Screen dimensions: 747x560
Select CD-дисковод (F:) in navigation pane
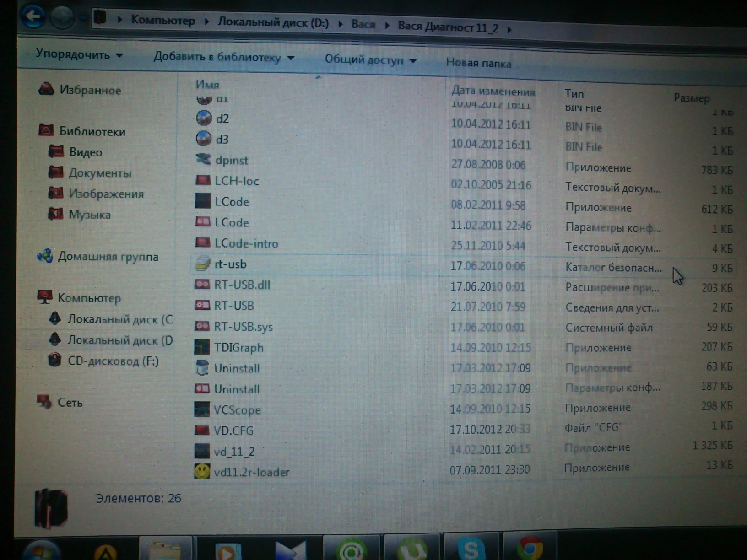point(113,361)
